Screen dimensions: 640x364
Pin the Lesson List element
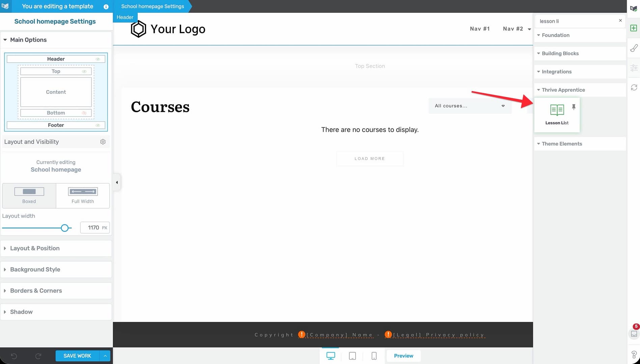click(574, 107)
